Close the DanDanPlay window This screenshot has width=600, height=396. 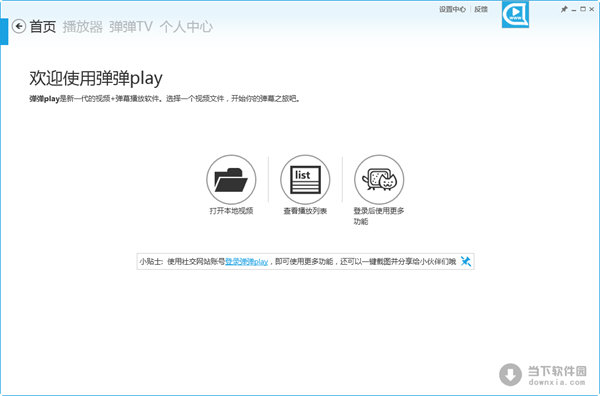coord(592,9)
